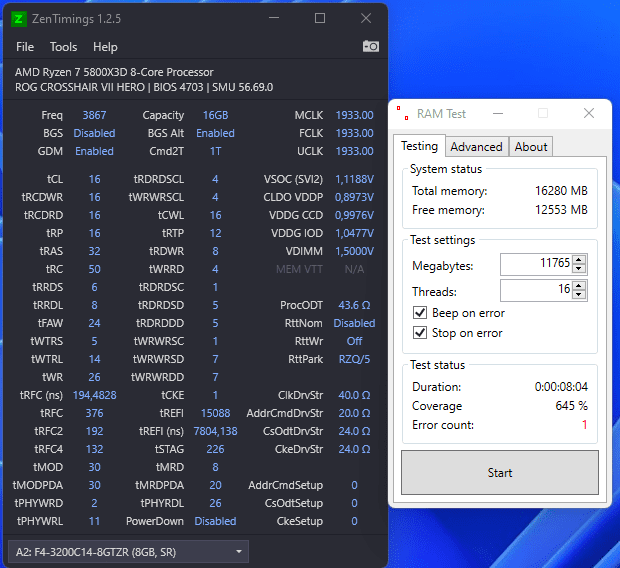
Task: Click the ZenTimings camera screenshot icon
Action: coord(370,46)
